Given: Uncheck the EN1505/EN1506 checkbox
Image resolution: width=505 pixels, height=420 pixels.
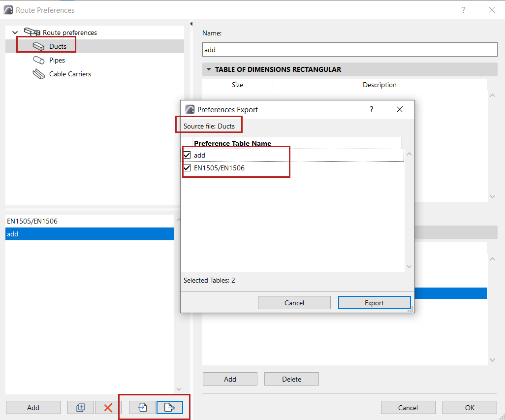Looking at the screenshot, I should pyautogui.click(x=187, y=168).
